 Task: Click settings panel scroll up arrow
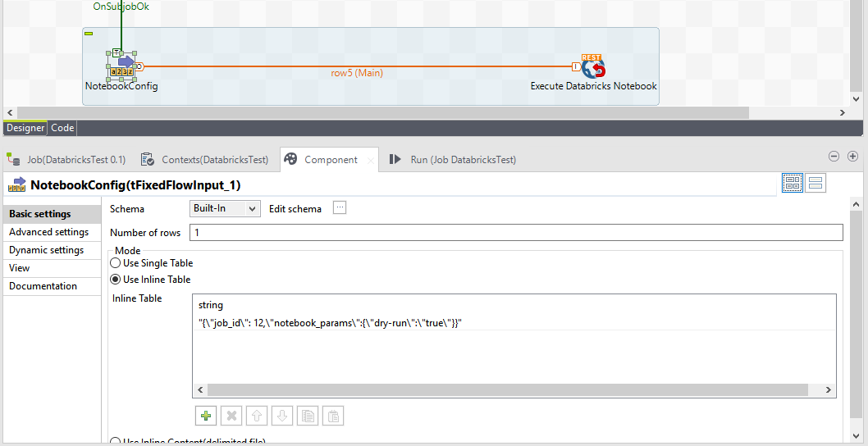click(856, 203)
